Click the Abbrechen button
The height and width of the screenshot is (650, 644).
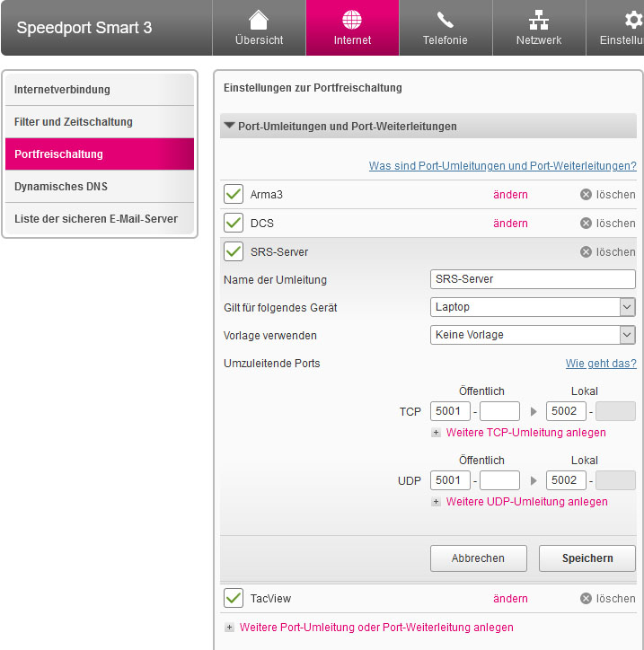click(478, 558)
